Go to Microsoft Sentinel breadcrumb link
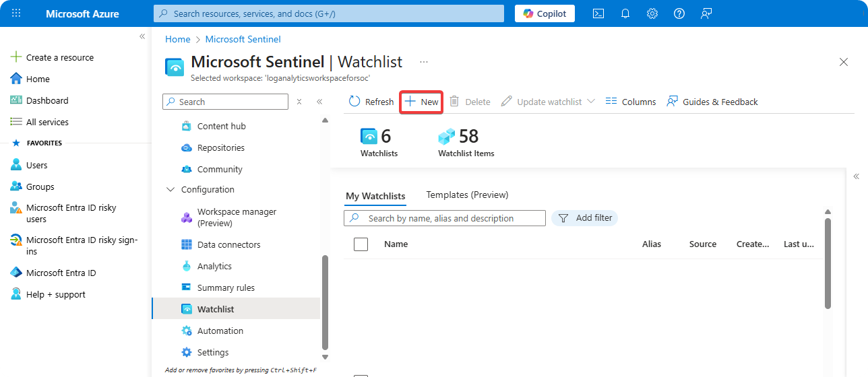Screen dimensions: 868x377 click(243, 39)
